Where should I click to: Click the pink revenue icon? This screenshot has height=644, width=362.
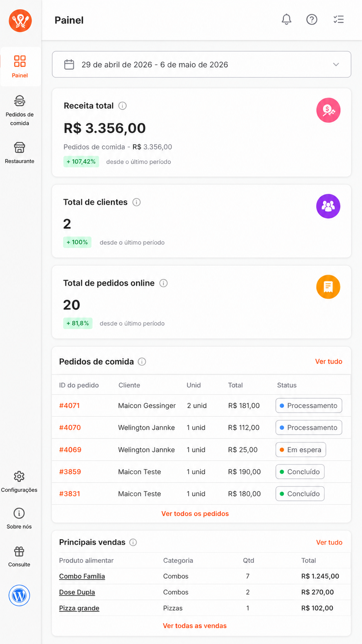[x=328, y=110]
